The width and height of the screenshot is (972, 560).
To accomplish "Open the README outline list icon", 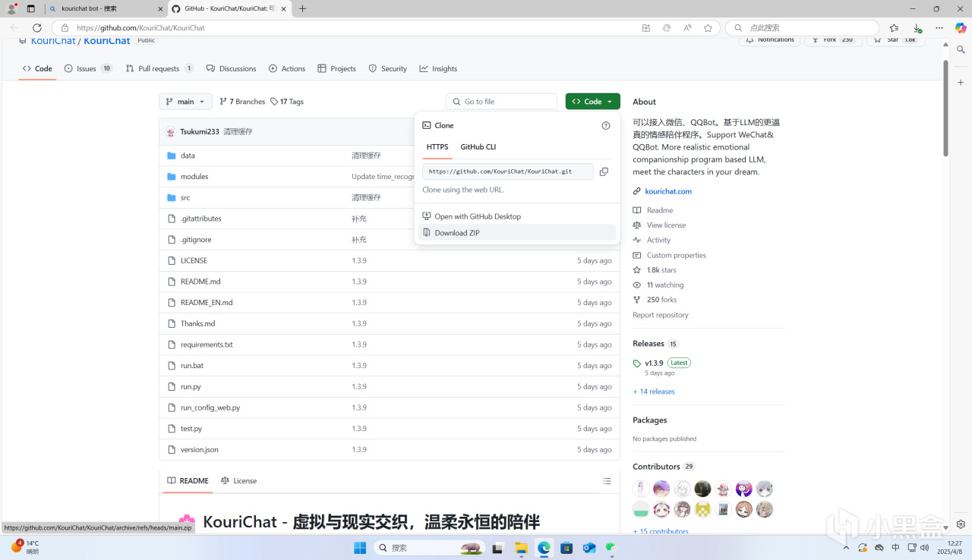I will [x=607, y=481].
